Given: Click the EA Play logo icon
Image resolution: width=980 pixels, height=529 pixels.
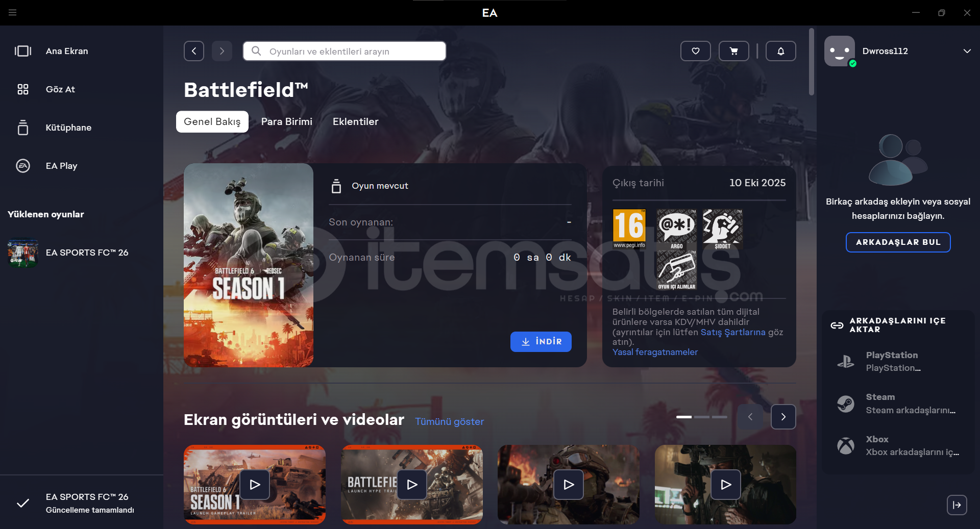Looking at the screenshot, I should pos(23,166).
